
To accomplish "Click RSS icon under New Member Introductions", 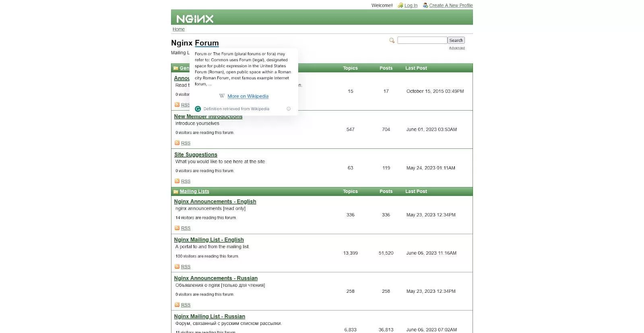I will (x=177, y=143).
